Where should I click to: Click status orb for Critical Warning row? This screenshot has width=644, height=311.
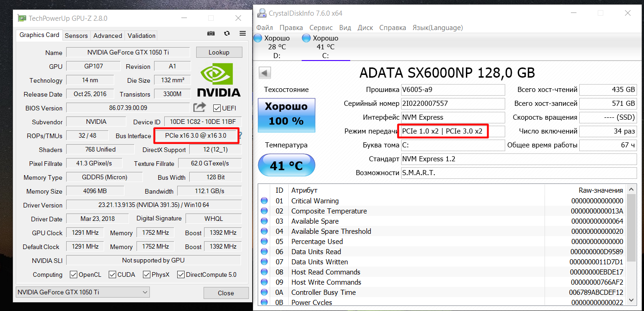click(x=264, y=201)
